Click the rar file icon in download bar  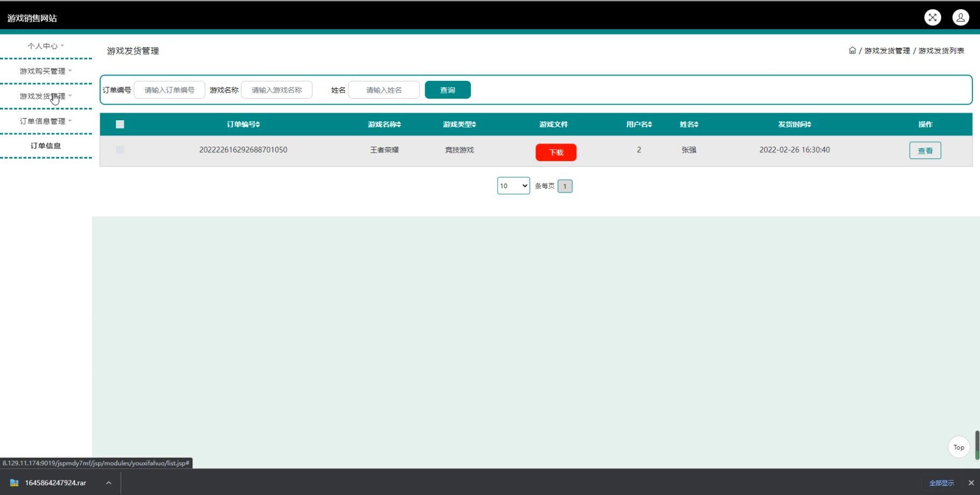tap(15, 483)
